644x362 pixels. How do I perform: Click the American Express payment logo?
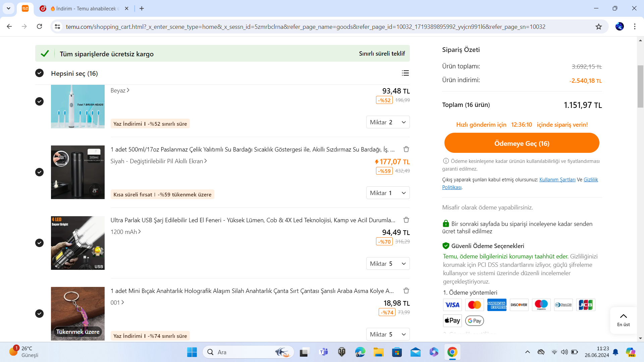(x=497, y=305)
